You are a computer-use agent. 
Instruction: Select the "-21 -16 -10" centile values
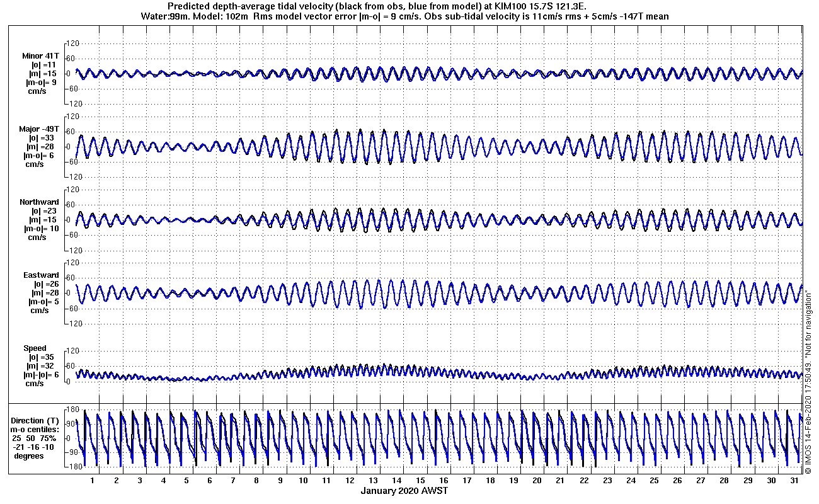[x=35, y=447]
